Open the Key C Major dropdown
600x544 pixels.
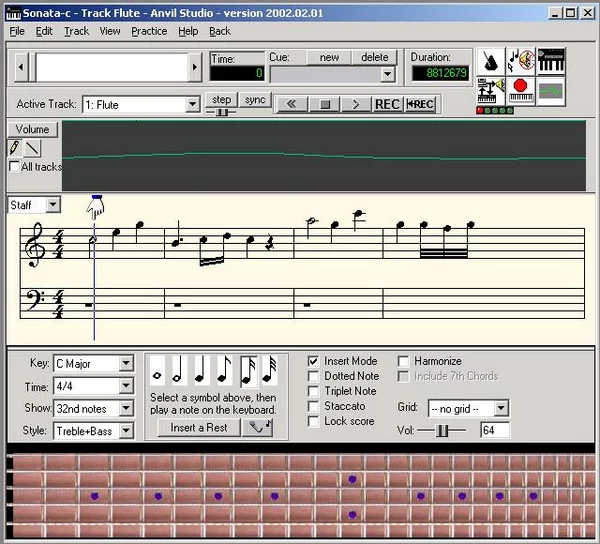pyautogui.click(x=126, y=363)
